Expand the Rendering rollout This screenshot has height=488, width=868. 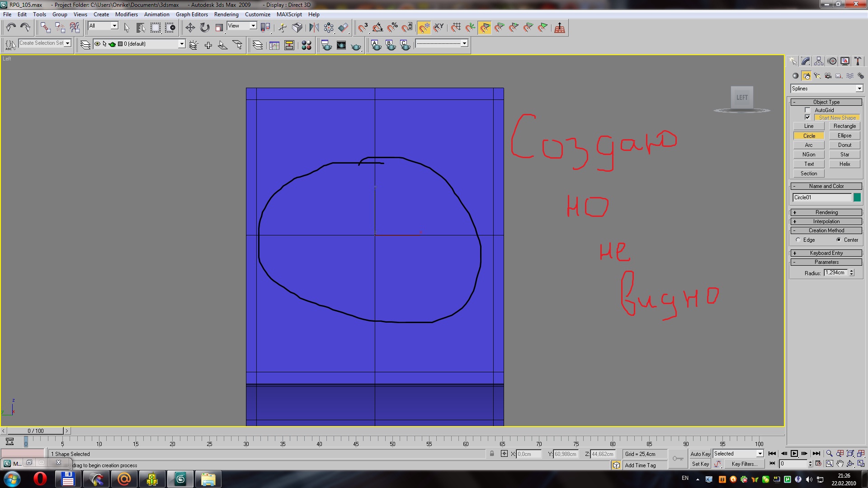[x=826, y=212]
